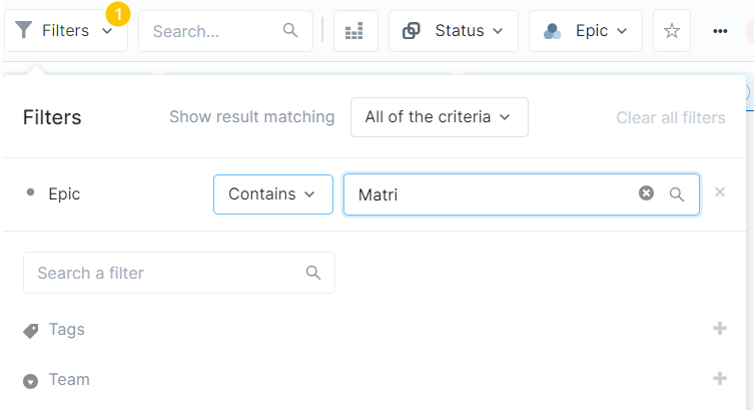Expand the All of the criteria dropdown

tap(439, 117)
